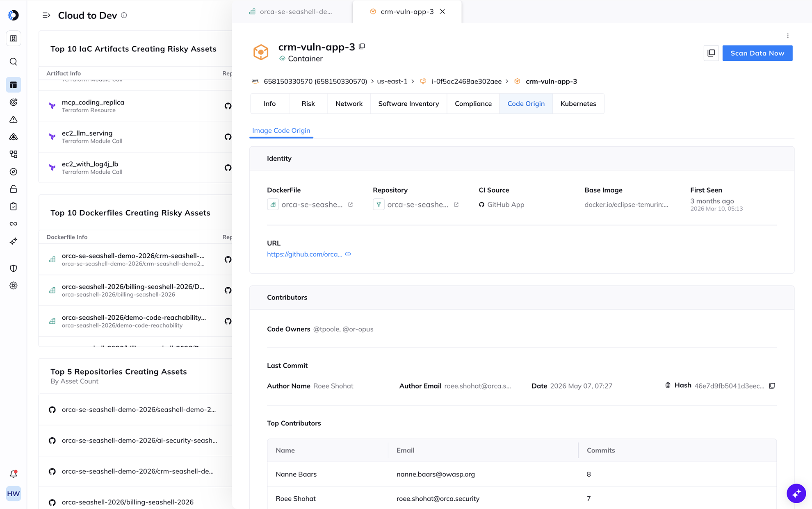Open the Network tab

(x=349, y=104)
